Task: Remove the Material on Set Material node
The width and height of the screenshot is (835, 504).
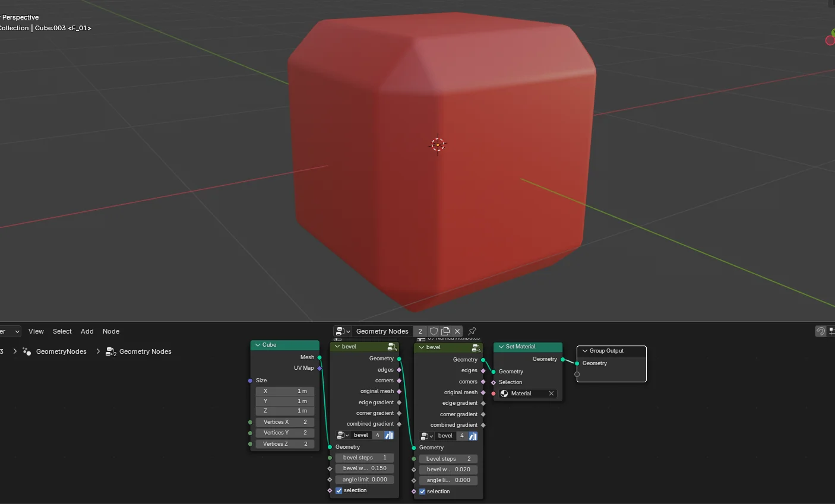Action: [x=551, y=393]
